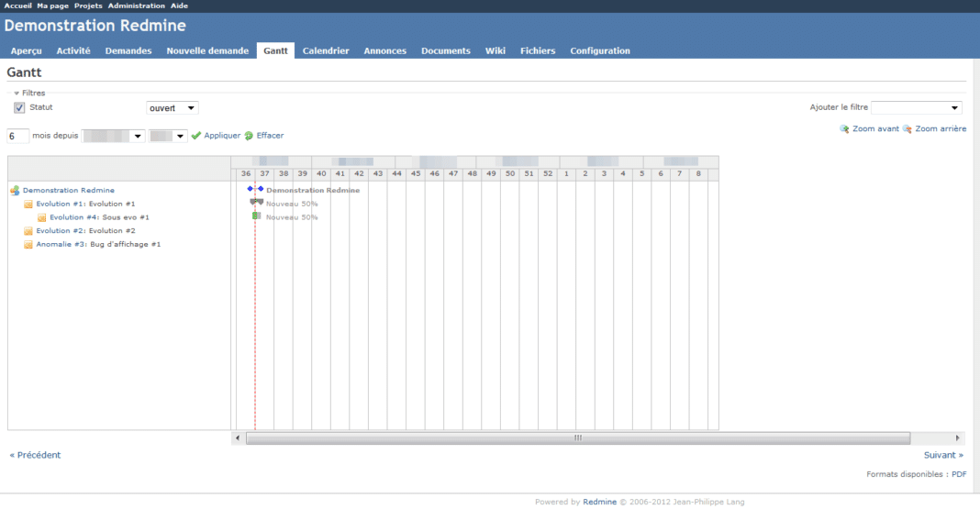Screen dimensions: 980x520
Task: Click the issue icon beside Anomalie #3
Action: [x=28, y=244]
